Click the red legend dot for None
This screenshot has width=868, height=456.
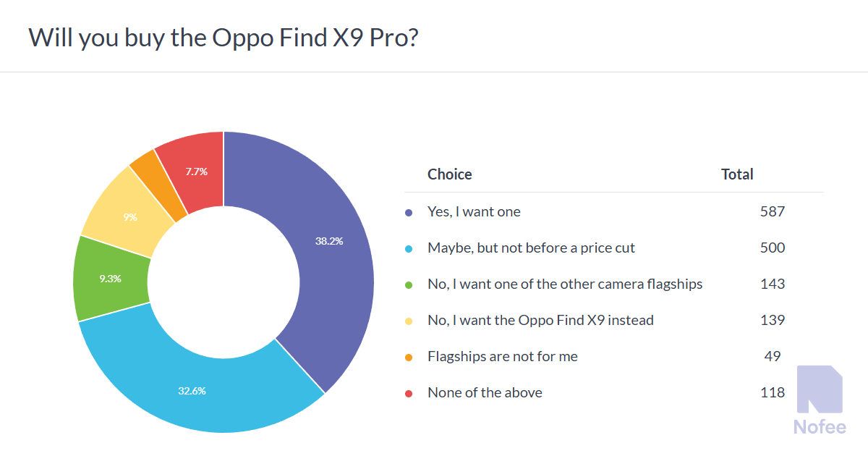tap(409, 394)
